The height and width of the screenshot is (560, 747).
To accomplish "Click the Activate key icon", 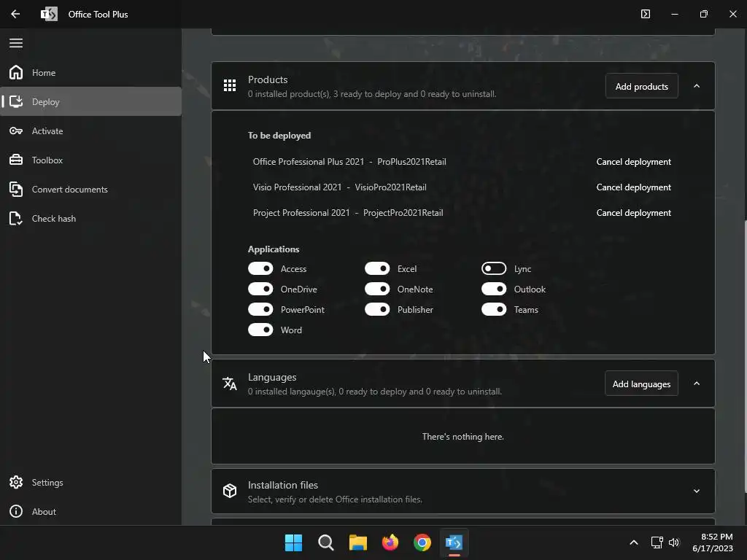I will click(16, 131).
